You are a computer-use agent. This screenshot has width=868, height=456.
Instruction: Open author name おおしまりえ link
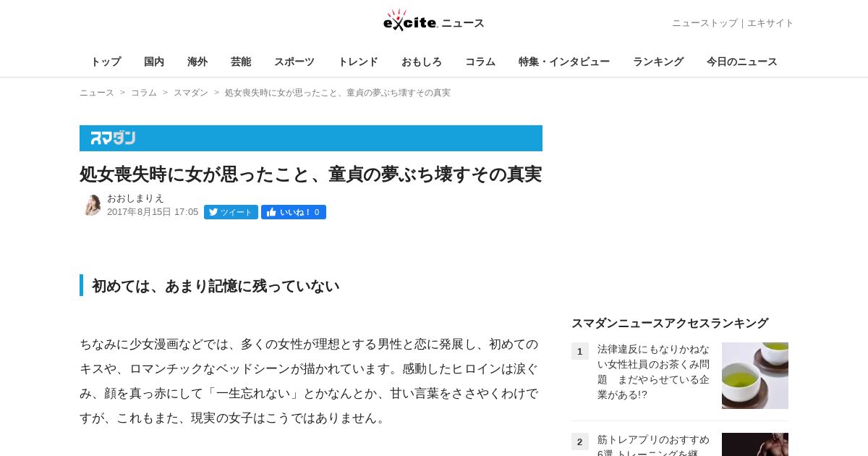[x=135, y=198]
